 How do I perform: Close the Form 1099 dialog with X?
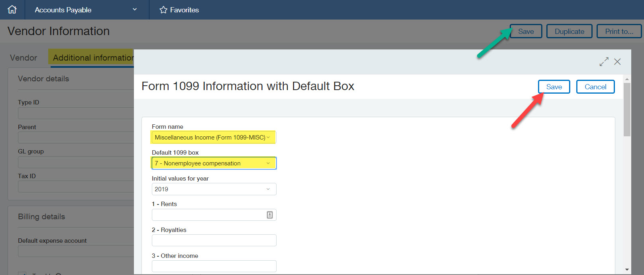[x=617, y=62]
